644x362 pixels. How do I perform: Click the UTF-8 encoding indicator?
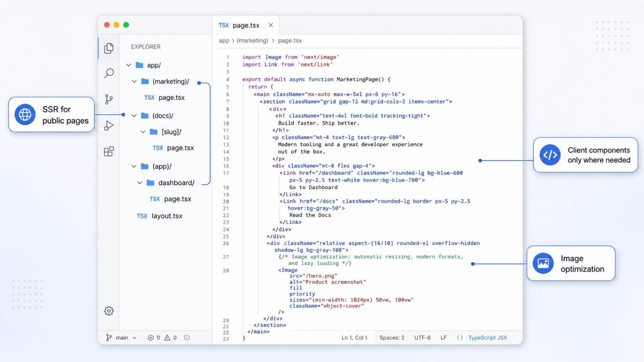(422, 338)
